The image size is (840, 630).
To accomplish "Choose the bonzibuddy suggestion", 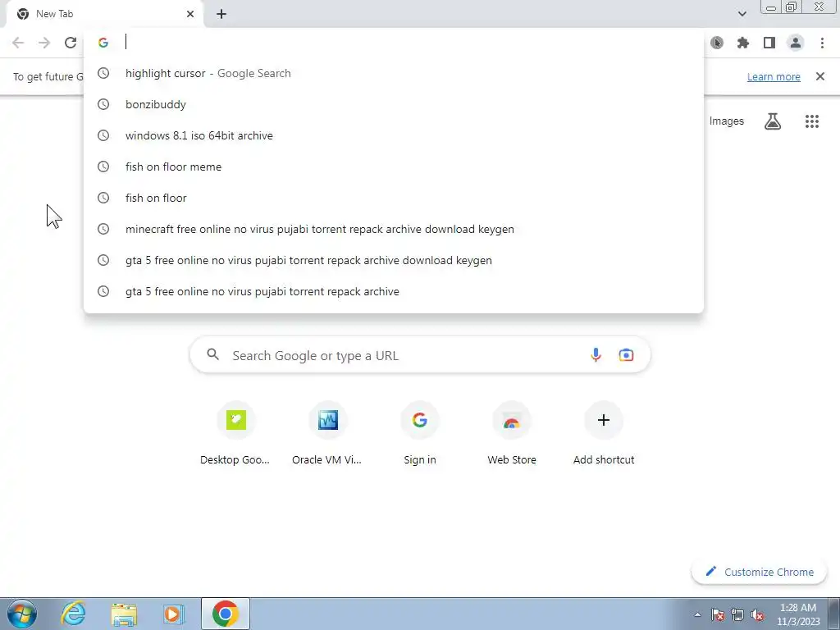I will tap(394, 104).
